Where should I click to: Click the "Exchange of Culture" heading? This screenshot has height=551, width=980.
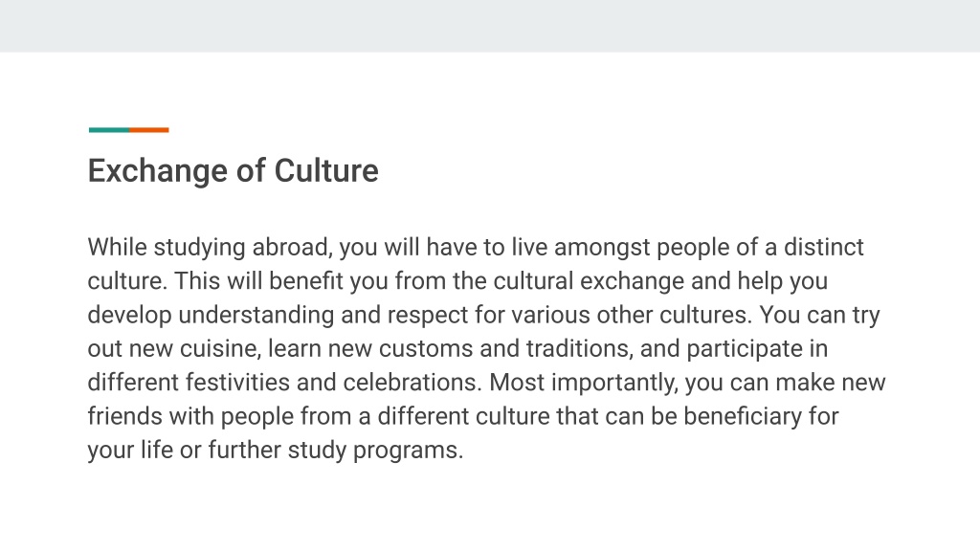coord(234,171)
